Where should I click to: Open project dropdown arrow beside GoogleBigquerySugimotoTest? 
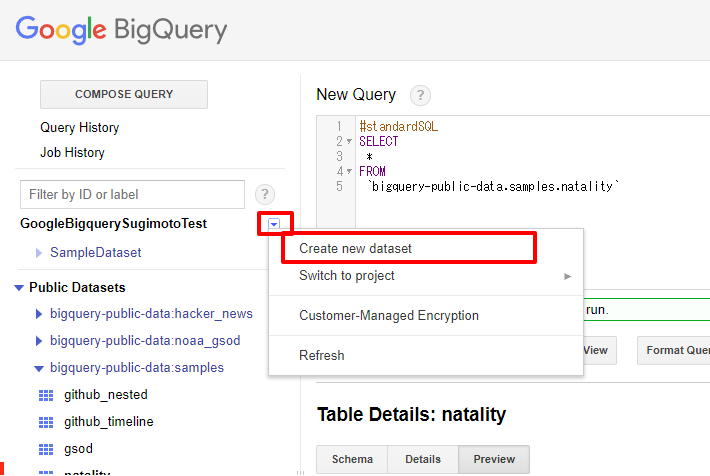point(274,223)
